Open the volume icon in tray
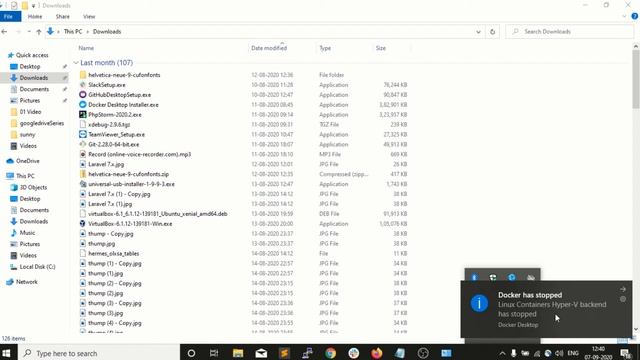The width and height of the screenshot is (640, 360). click(x=559, y=353)
